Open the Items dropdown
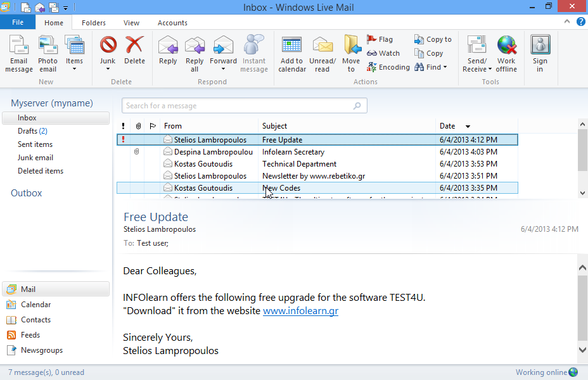The image size is (588, 380). (x=74, y=54)
